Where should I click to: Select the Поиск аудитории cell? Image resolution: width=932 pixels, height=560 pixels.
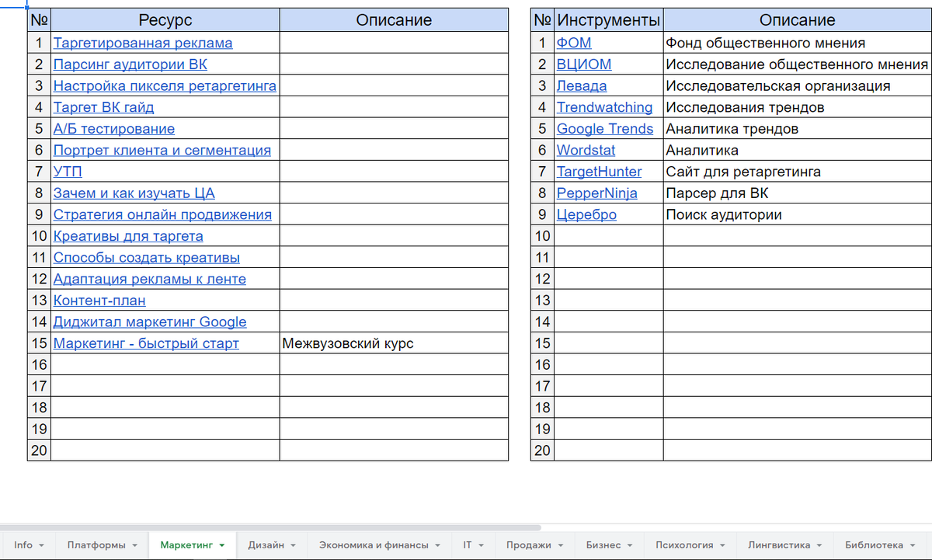(798, 214)
